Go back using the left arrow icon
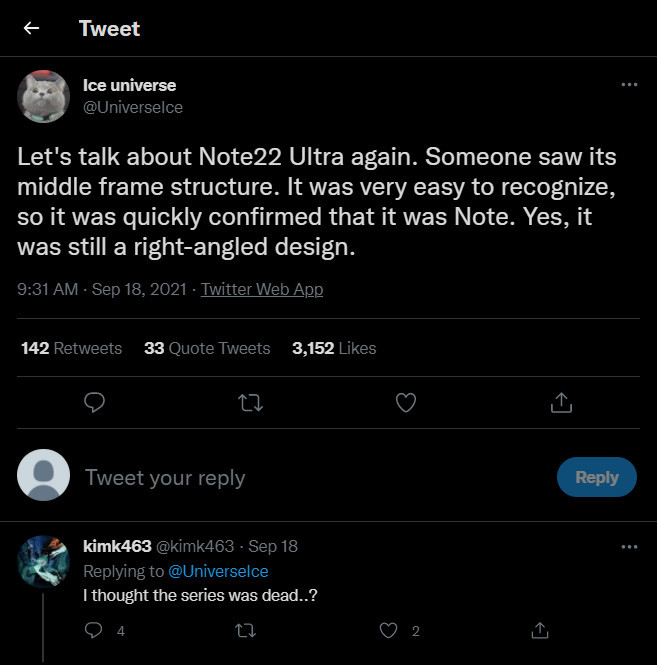 [31, 28]
